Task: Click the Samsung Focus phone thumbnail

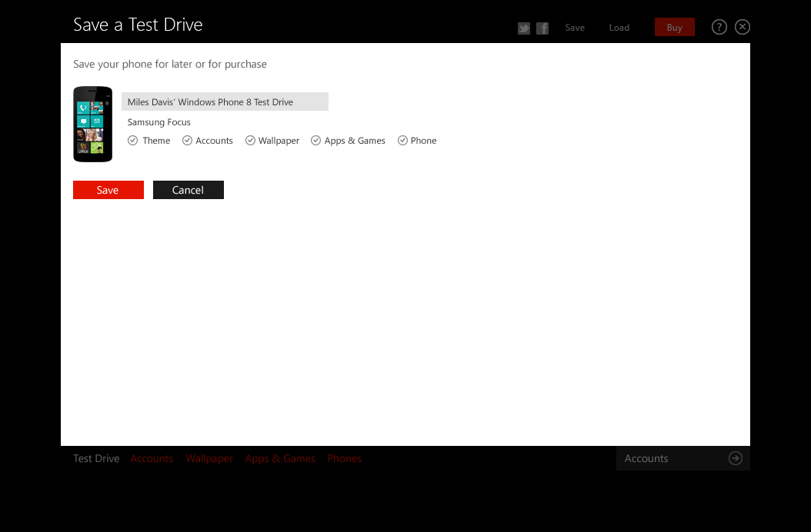Action: coord(92,124)
